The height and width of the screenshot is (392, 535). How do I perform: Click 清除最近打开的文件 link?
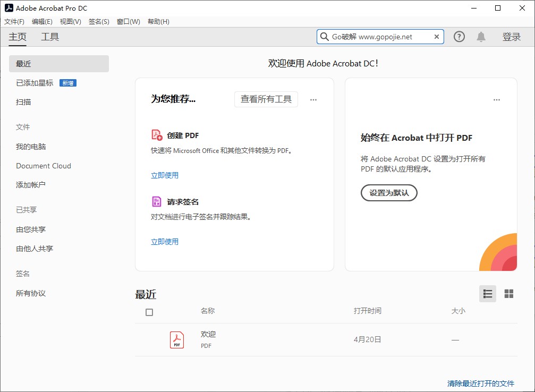480,384
